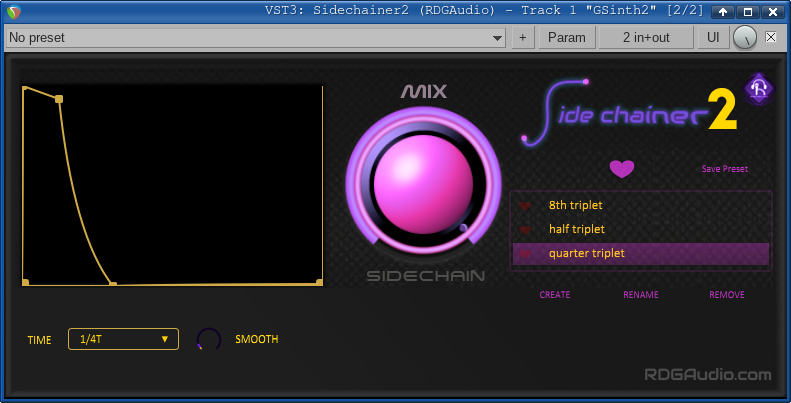
Task: Select the quarter triplet preset
Action: coord(641,253)
